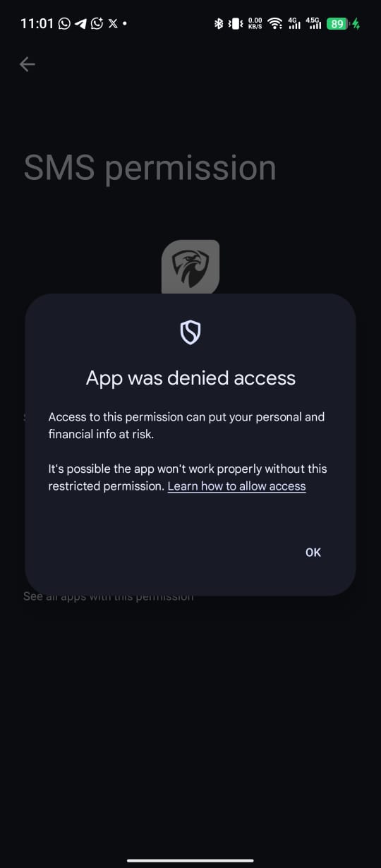Image resolution: width=381 pixels, height=868 pixels.
Task: Tap the 4.5G signal strength indicator
Action: [313, 24]
